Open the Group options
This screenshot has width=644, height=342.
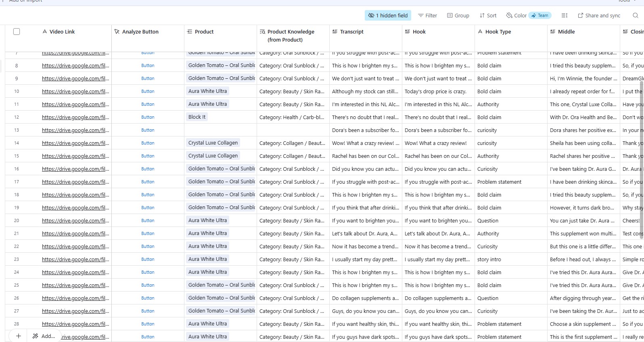click(458, 15)
